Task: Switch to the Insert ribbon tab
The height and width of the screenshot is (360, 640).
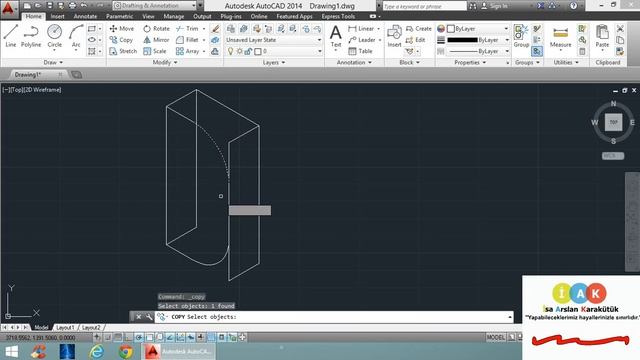Action: [x=58, y=16]
